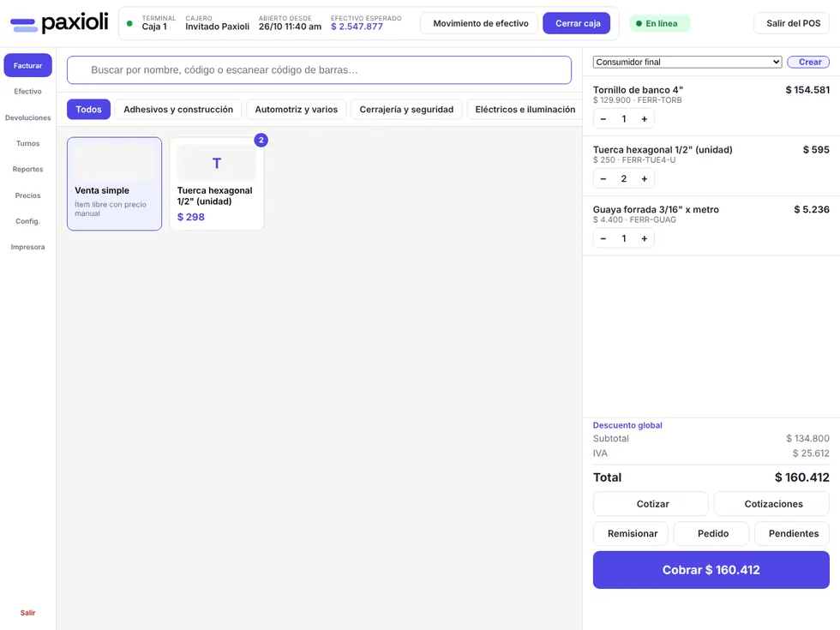Filter by Cerrajería y seguridad category
Screen dimensions: 840x630
(406, 110)
